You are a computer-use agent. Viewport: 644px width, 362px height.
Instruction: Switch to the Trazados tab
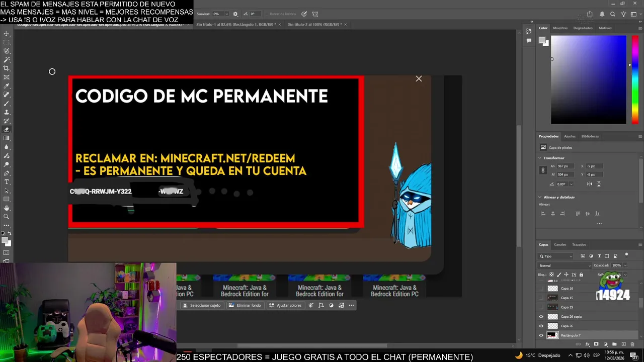click(579, 245)
